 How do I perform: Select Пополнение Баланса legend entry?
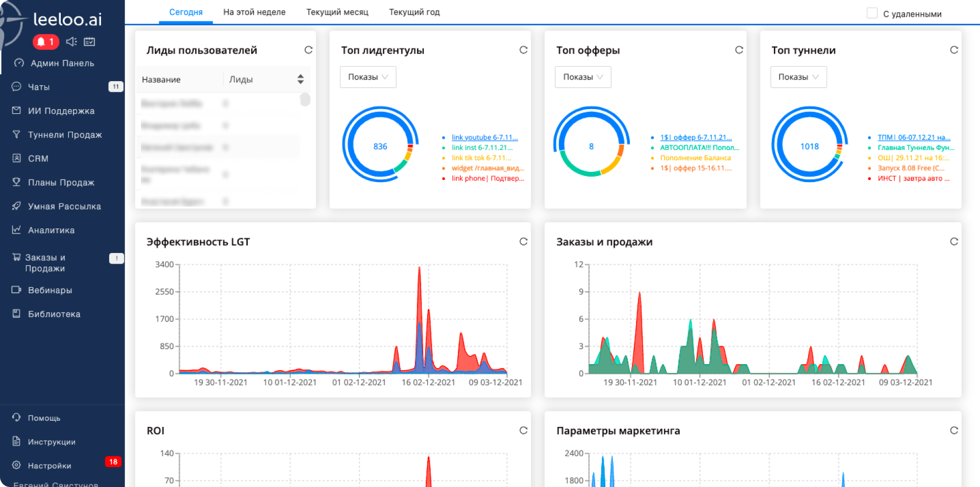[695, 158]
